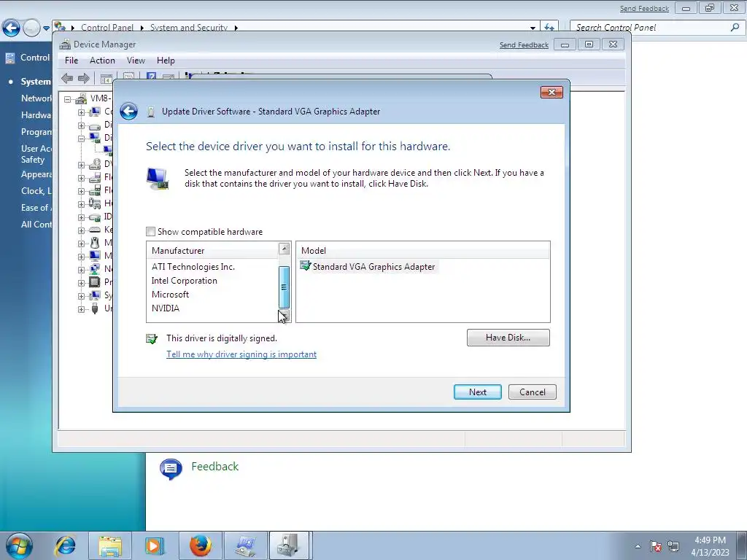The width and height of the screenshot is (747, 560).
Task: Click Have Disk button
Action: pos(508,338)
